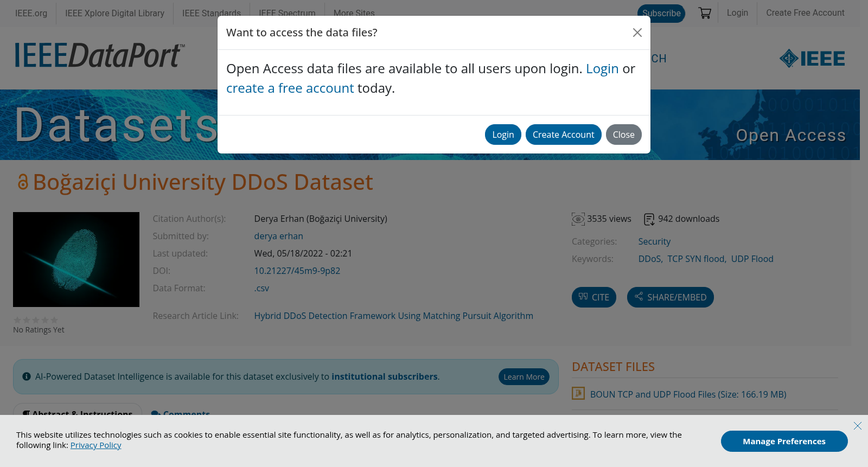Click the dataset title Boğaziçi University DDoS Dataset
868x467 pixels.
pyautogui.click(x=203, y=182)
